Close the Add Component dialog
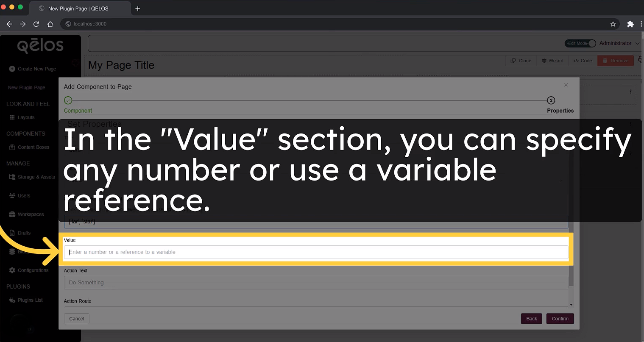Viewport: 644px width, 342px height. (566, 85)
